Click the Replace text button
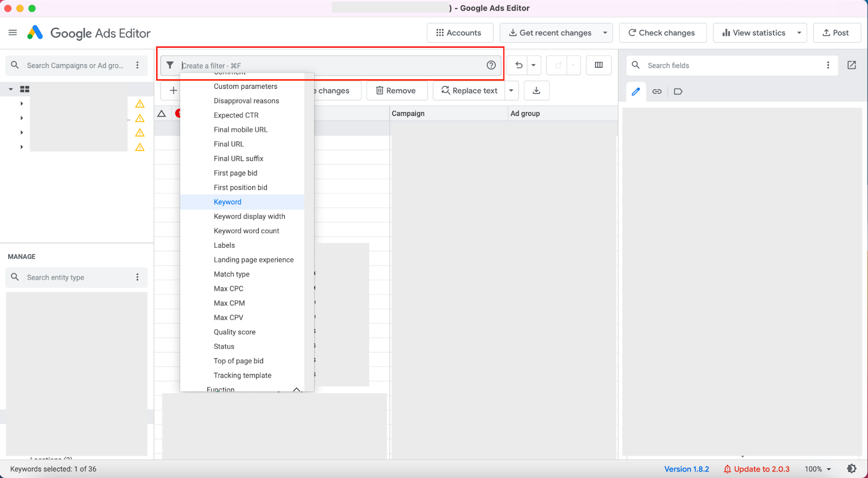 point(469,91)
